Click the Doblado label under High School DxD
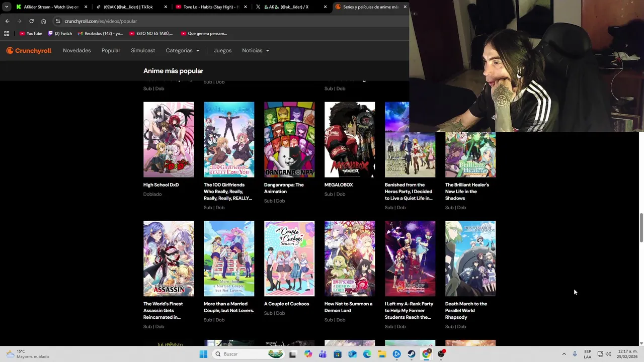 [x=152, y=194]
